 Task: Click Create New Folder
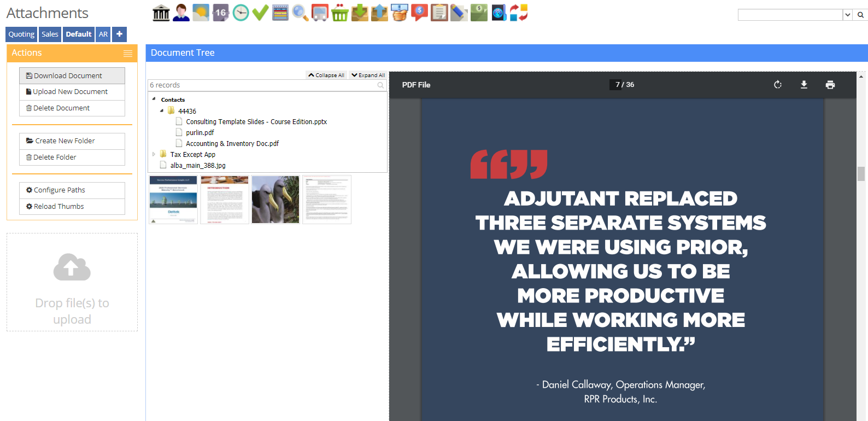(72, 141)
